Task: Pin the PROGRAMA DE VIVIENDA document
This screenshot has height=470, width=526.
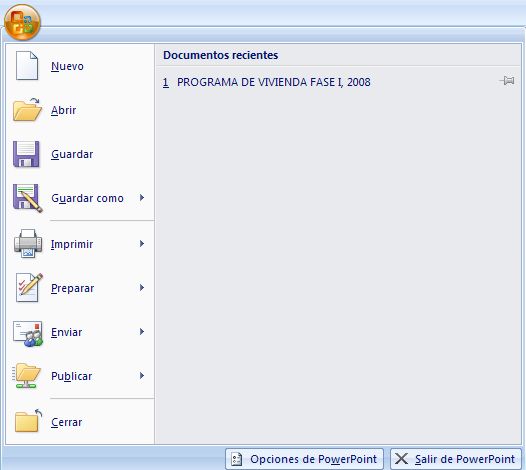Action: pyautogui.click(x=507, y=81)
